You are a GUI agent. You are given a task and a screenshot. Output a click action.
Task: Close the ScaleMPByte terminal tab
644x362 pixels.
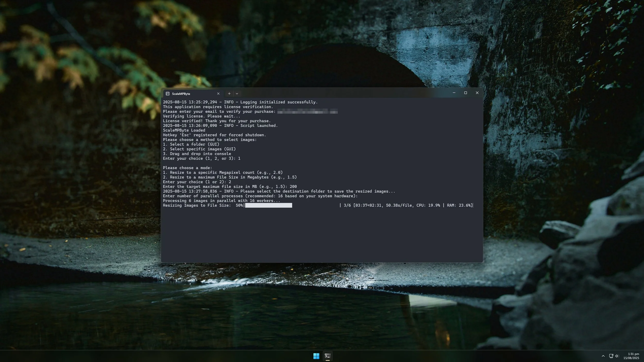coord(218,94)
